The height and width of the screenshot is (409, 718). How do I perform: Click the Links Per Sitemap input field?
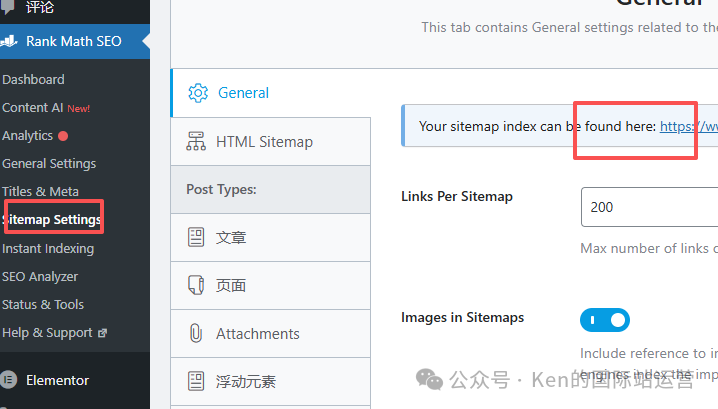pos(649,207)
